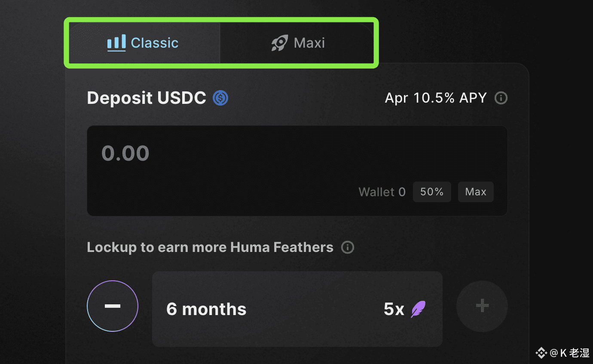The image size is (593, 364).
Task: Open the info icon beside Huma Feathers
Action: click(x=348, y=248)
